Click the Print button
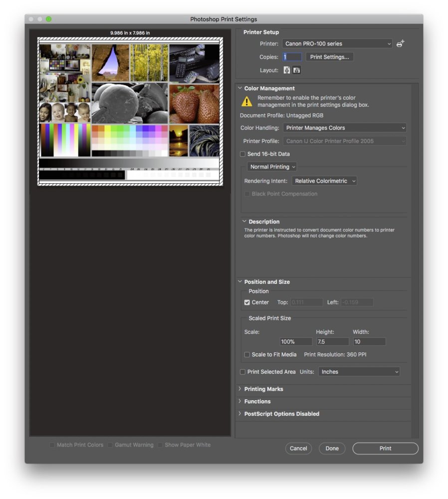Screen dimensions: 448x499 [385, 449]
